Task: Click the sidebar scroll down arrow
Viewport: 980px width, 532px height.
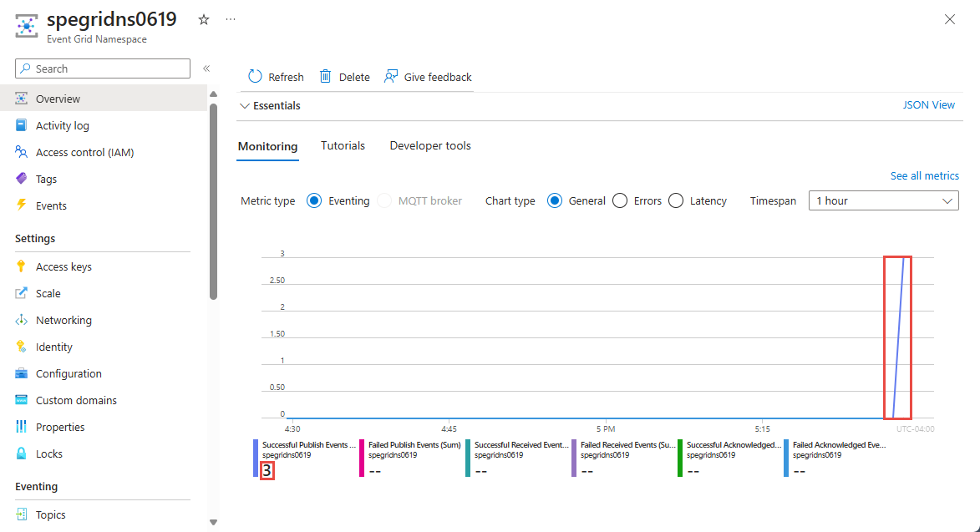Action: pyautogui.click(x=213, y=522)
